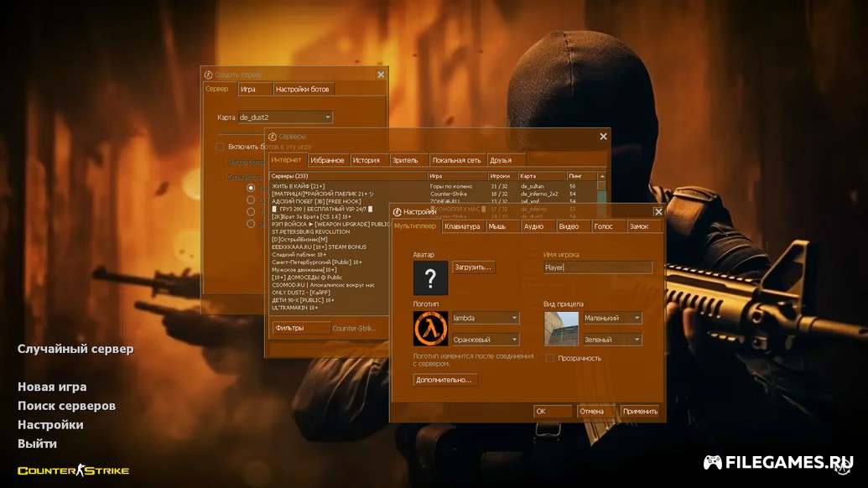Viewport: 868px width, 488px height.
Task: Sort the server list by Игра column
Action: tap(458, 176)
